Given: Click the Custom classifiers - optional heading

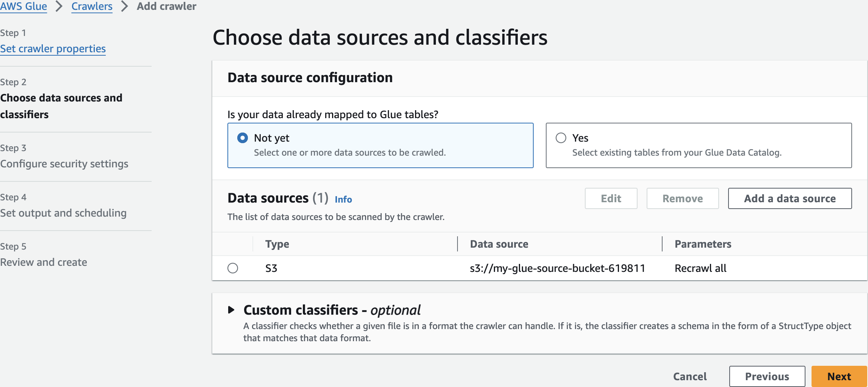Looking at the screenshot, I should [332, 310].
